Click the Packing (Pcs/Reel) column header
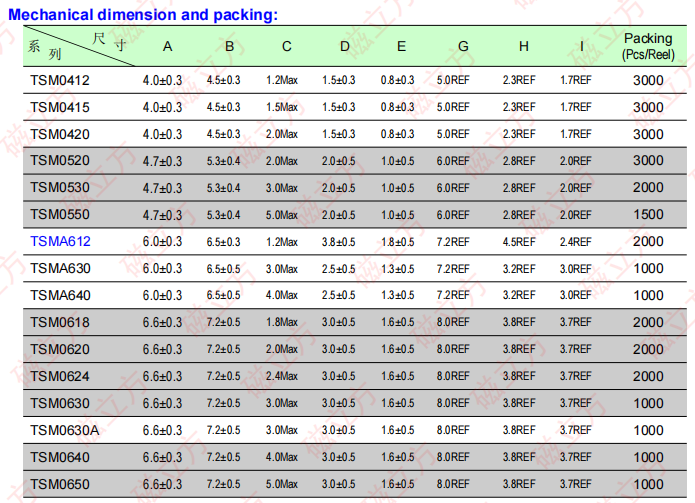Viewport: 695px width, 503px height. click(647, 46)
